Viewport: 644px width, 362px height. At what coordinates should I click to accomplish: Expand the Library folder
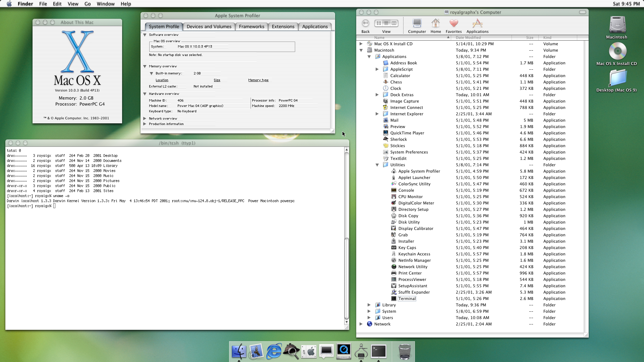click(369, 305)
